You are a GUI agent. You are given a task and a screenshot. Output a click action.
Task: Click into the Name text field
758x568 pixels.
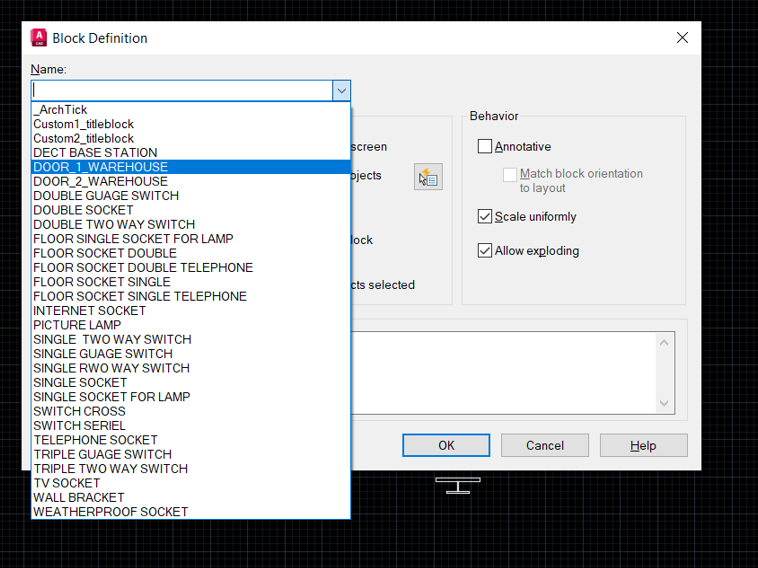point(182,90)
